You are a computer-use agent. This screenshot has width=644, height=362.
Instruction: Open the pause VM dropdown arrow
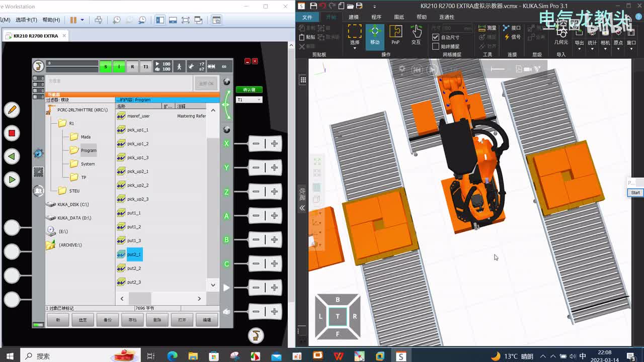pos(83,20)
